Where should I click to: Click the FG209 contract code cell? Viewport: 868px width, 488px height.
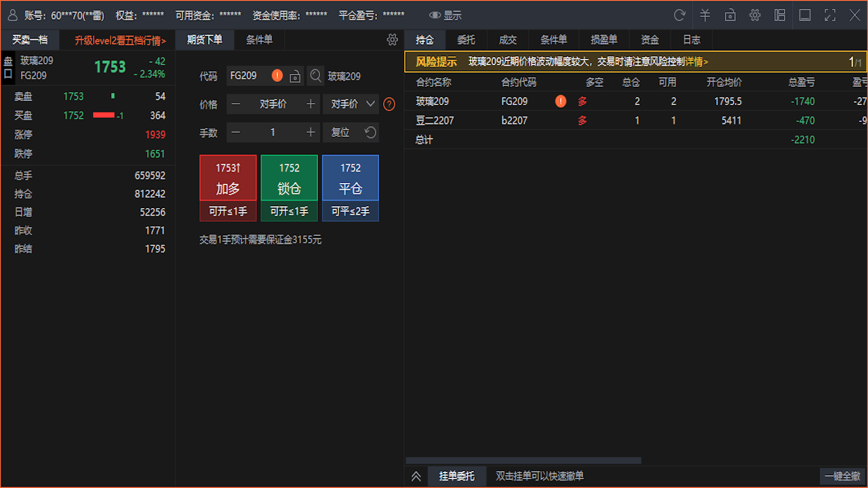tap(515, 102)
